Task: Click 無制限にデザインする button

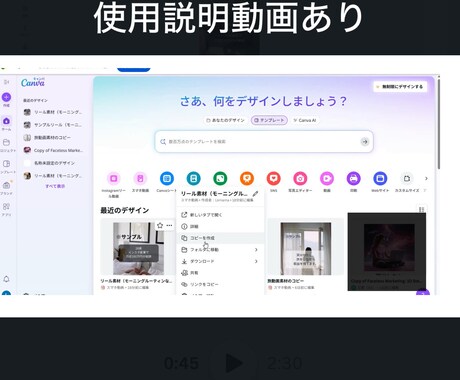Action: point(400,87)
